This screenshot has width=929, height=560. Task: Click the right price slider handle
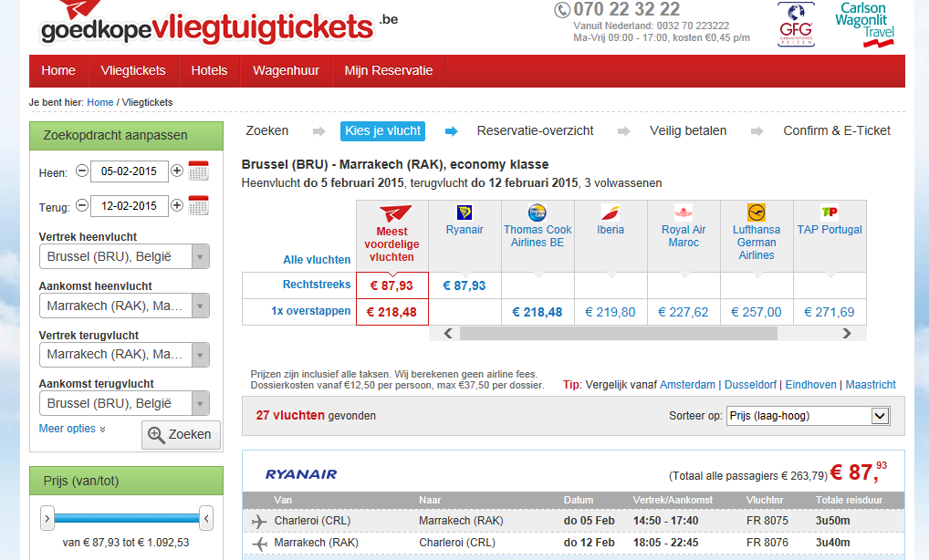206,519
